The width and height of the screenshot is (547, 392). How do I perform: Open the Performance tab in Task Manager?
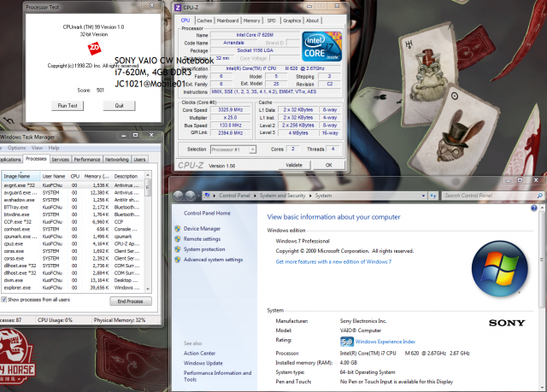87,159
